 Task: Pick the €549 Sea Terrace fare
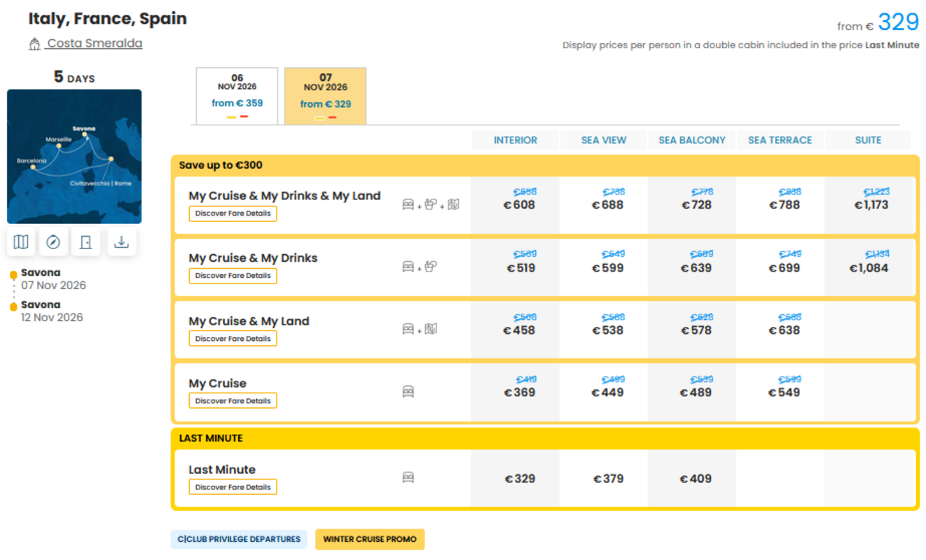(784, 393)
